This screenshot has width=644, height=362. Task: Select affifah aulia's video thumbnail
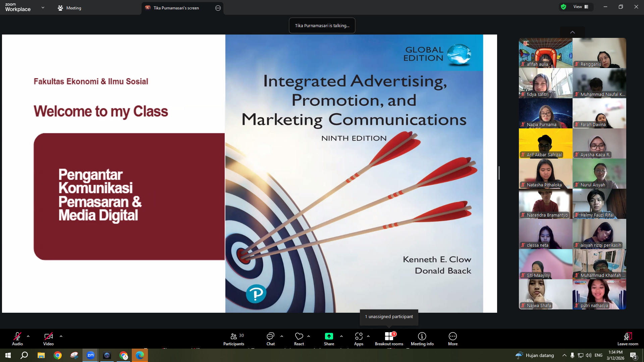(x=546, y=53)
